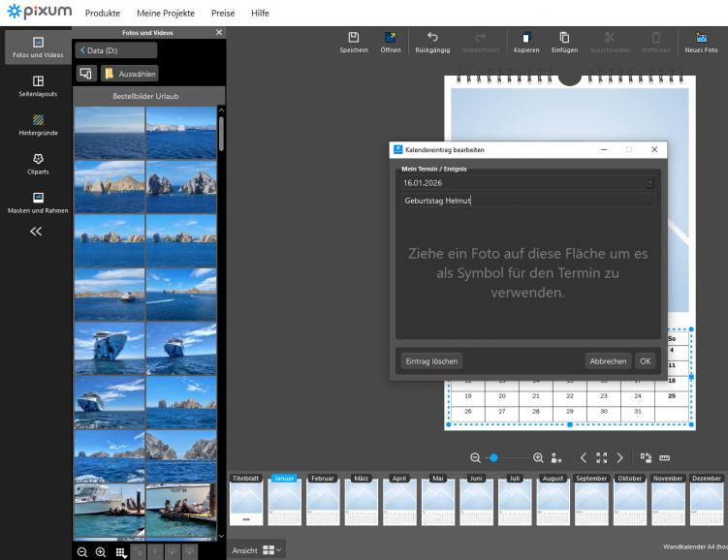Click the fit-to-screen icon below the canvas
The width and height of the screenshot is (728, 560).
point(601,457)
